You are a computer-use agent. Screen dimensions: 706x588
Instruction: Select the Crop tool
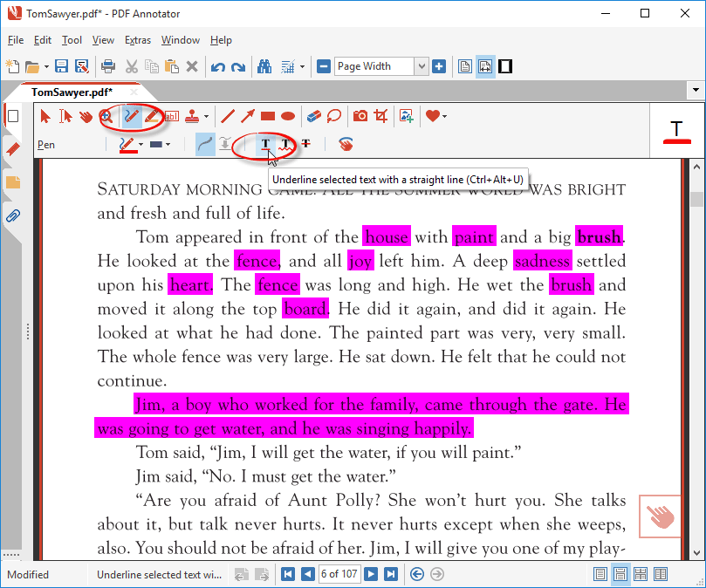[x=380, y=117]
